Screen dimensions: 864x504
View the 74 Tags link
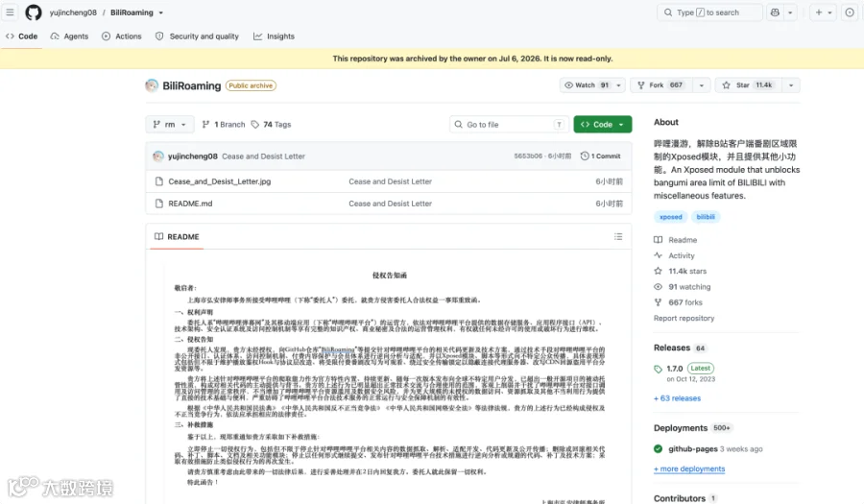tap(271, 125)
